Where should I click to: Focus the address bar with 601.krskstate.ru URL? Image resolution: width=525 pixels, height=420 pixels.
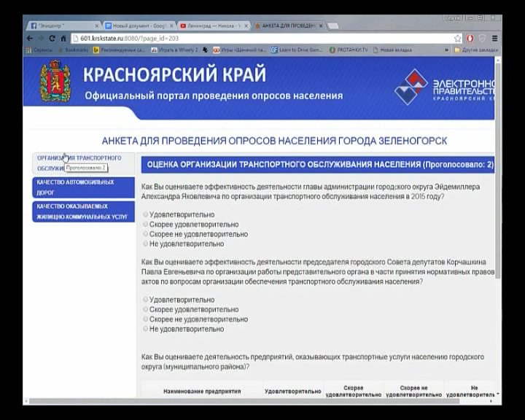tap(261, 39)
